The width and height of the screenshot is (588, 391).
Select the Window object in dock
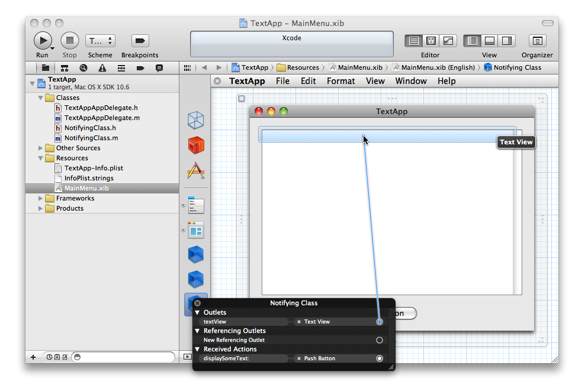[x=196, y=230]
